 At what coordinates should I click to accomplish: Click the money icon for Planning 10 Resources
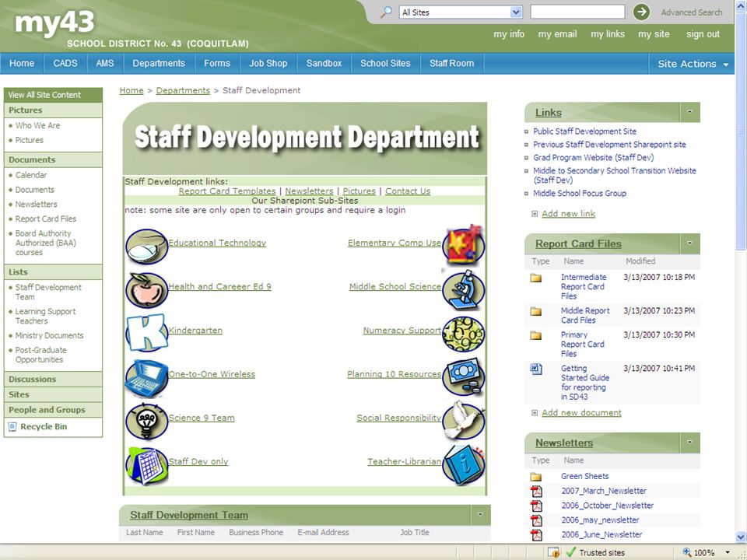pyautogui.click(x=464, y=377)
